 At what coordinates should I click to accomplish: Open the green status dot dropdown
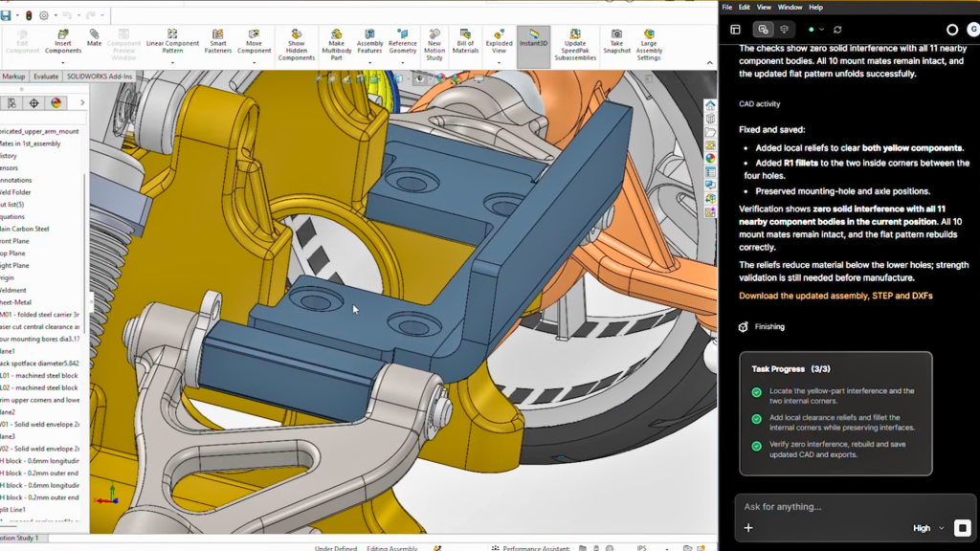(x=816, y=30)
